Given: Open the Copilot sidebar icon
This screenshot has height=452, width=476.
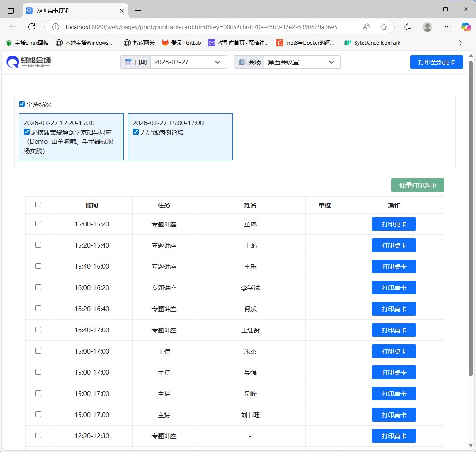Looking at the screenshot, I should point(466,27).
